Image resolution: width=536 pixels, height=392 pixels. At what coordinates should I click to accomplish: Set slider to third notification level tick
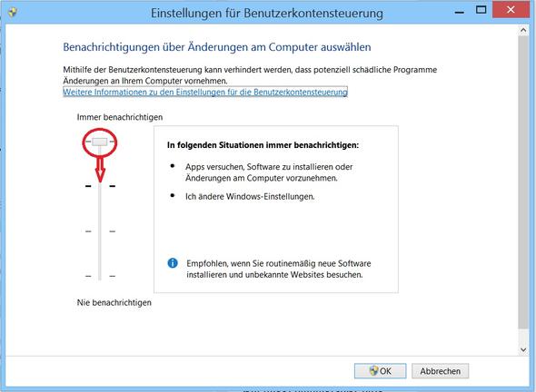pyautogui.click(x=100, y=231)
